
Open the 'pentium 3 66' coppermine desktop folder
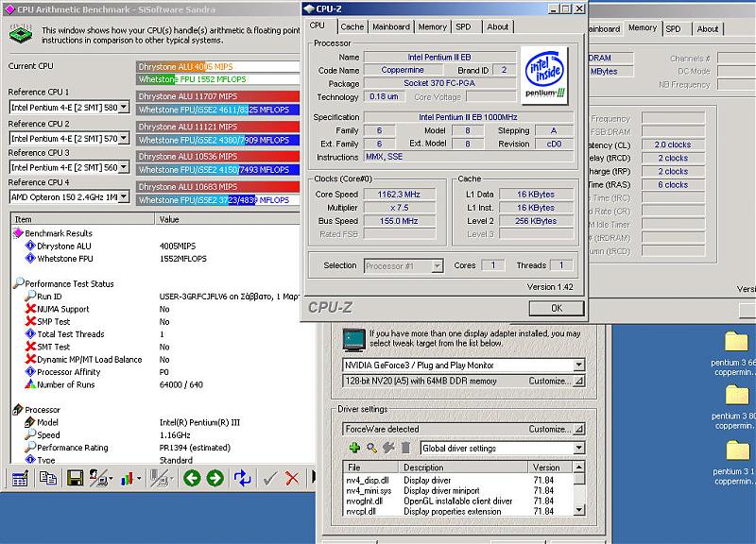click(x=735, y=341)
